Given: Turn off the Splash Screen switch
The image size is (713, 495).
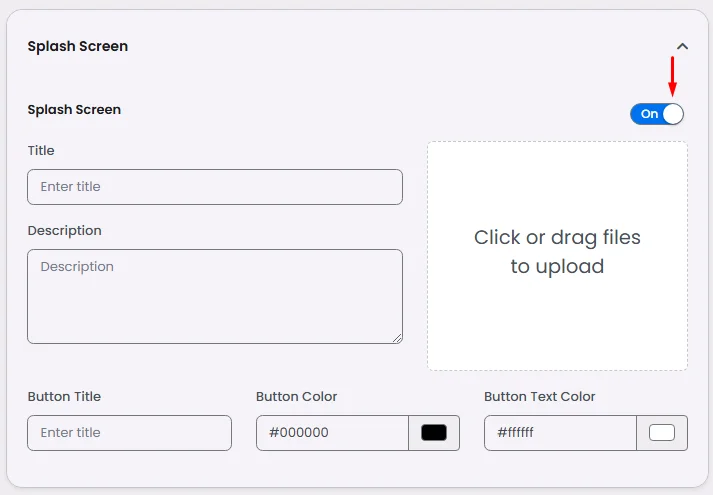Looking at the screenshot, I should click(657, 114).
